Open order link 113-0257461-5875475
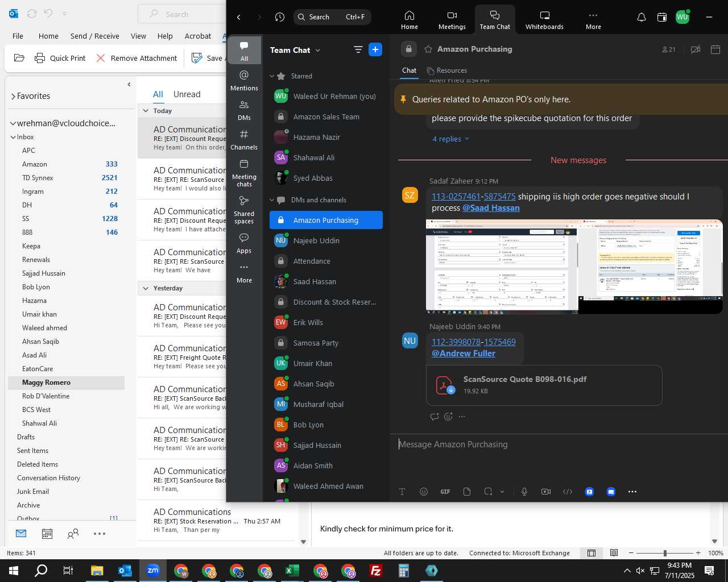The image size is (728, 582). (x=473, y=197)
